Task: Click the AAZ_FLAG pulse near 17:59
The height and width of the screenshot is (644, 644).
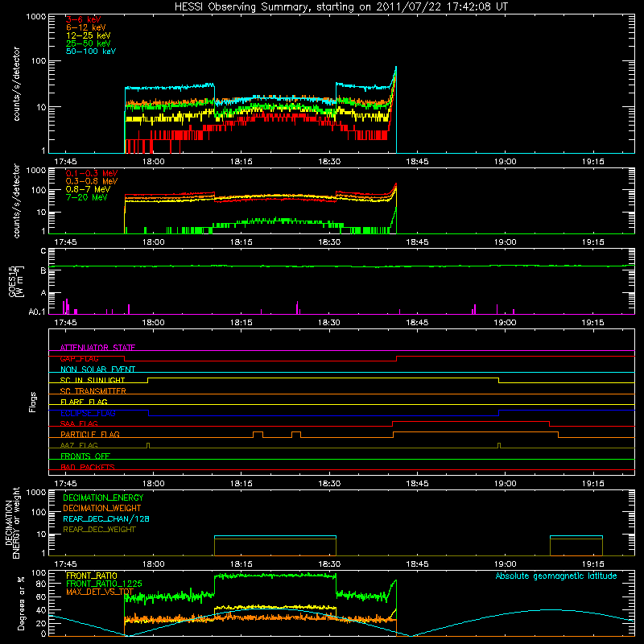Action: pos(148,446)
